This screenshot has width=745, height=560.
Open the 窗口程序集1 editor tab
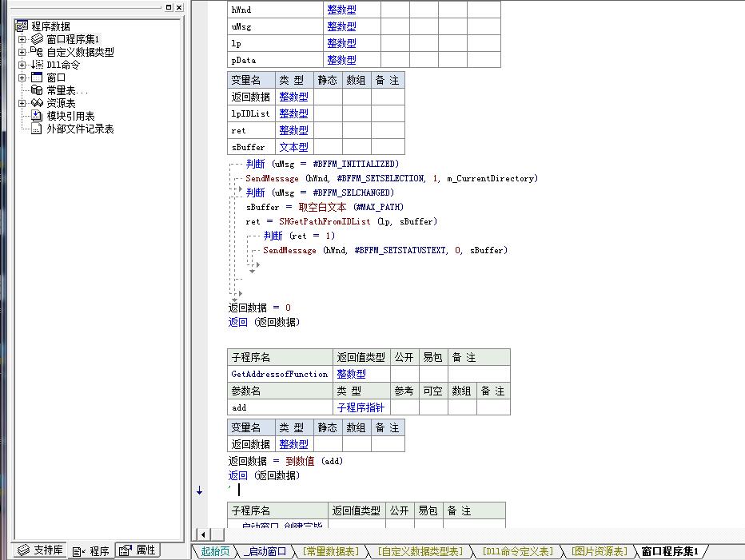[671, 551]
